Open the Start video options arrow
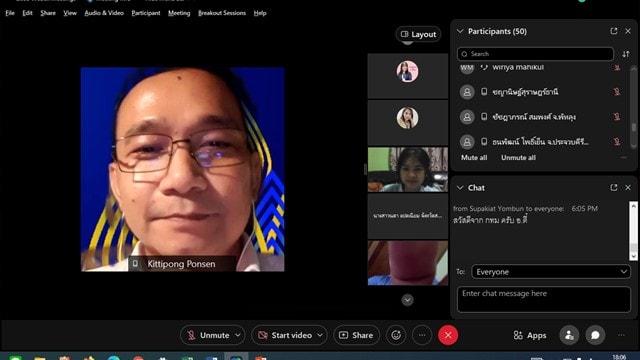 (320, 335)
